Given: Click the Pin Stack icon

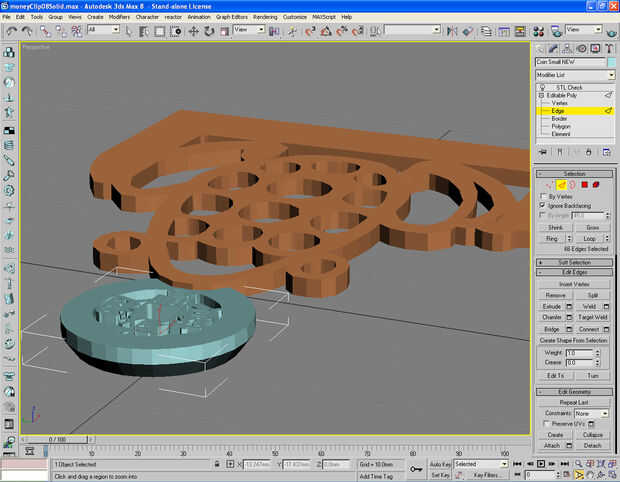Looking at the screenshot, I should tap(543, 152).
